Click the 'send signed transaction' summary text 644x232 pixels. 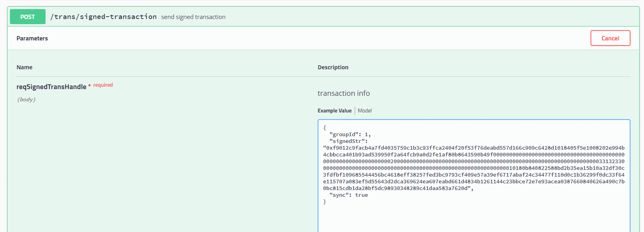[x=193, y=17]
